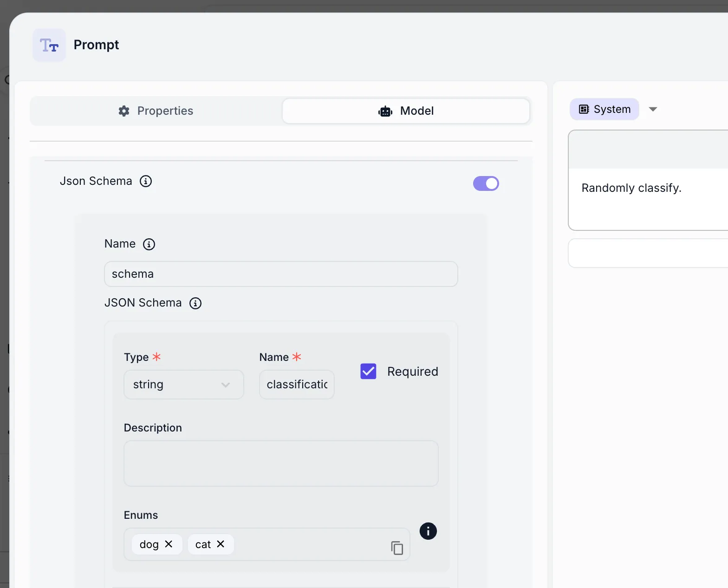Click the dark info icon beside Enums
Screen dimensions: 728x588
(428, 531)
